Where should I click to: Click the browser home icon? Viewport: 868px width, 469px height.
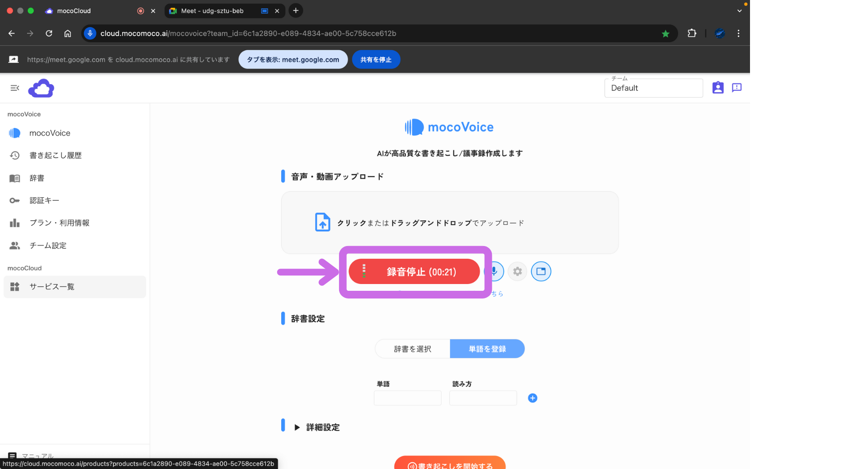point(67,33)
